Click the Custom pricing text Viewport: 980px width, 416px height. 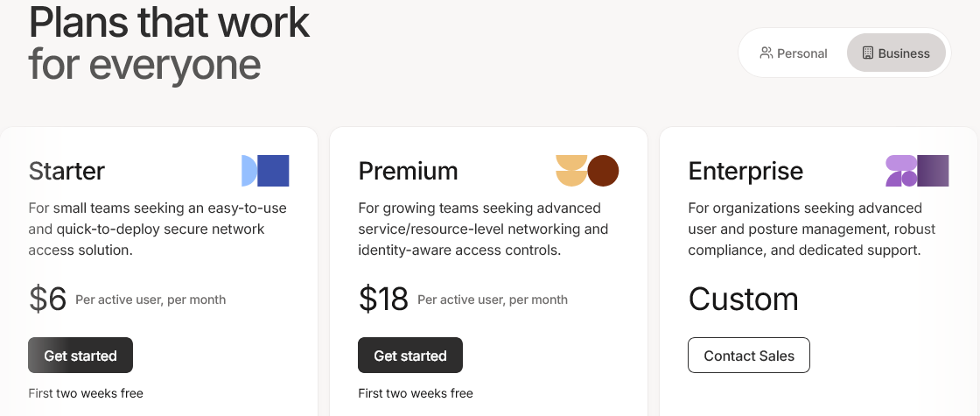click(x=743, y=299)
